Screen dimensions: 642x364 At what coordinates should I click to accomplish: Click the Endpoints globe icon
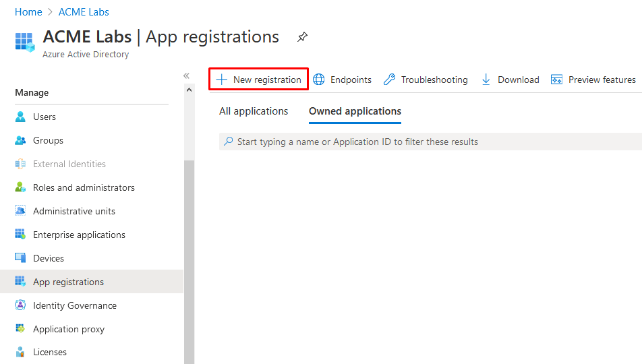pyautogui.click(x=319, y=80)
